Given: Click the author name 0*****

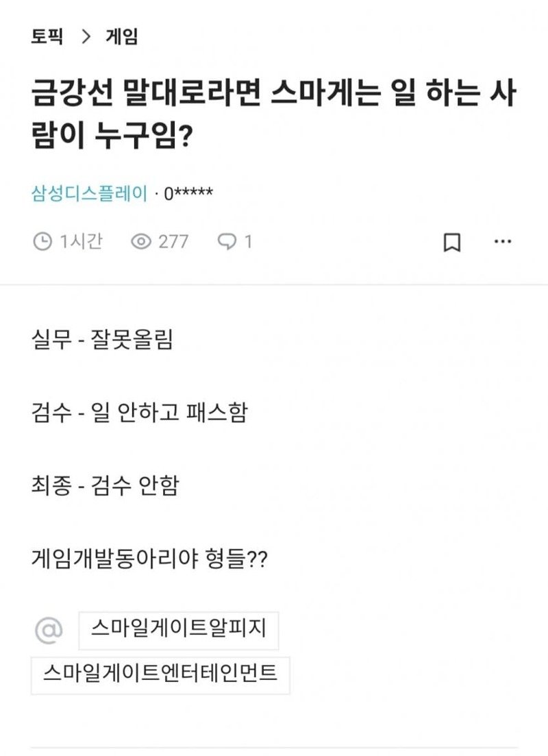Looking at the screenshot, I should coord(188,194).
